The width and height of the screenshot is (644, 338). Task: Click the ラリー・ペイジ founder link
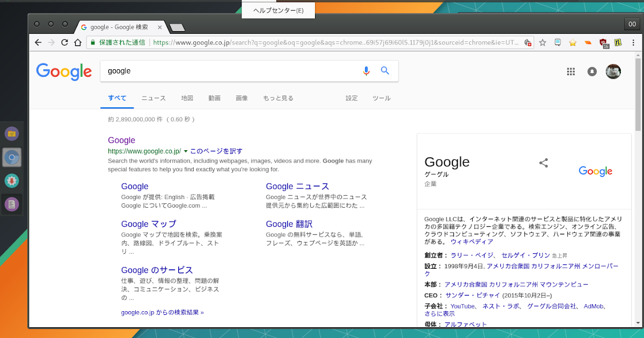(473, 255)
